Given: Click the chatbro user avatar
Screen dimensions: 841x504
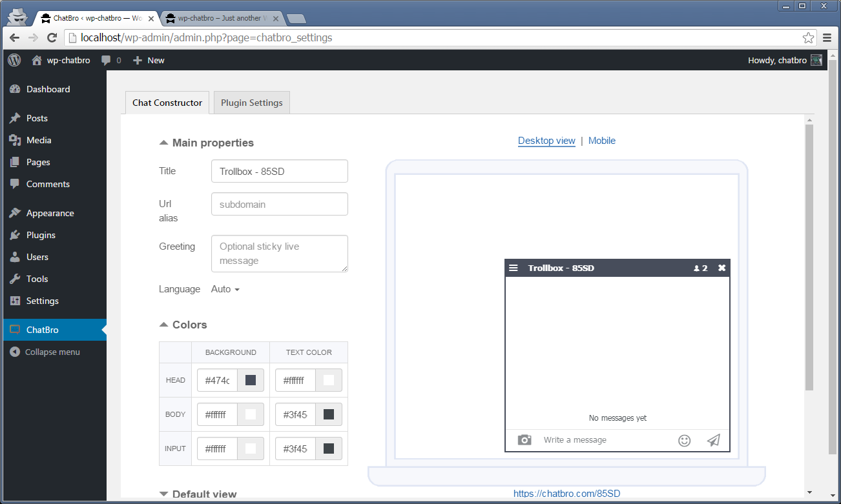Looking at the screenshot, I should (x=816, y=60).
